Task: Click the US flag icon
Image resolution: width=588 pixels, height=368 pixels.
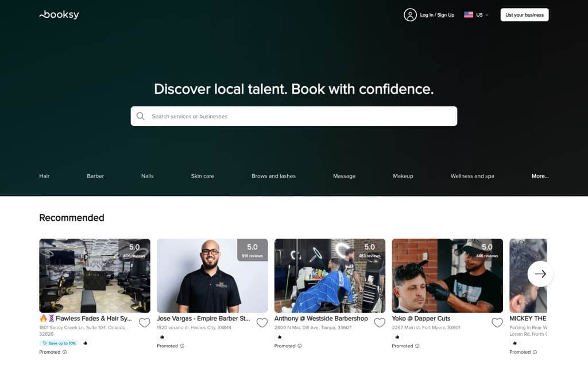Action: pyautogui.click(x=469, y=15)
